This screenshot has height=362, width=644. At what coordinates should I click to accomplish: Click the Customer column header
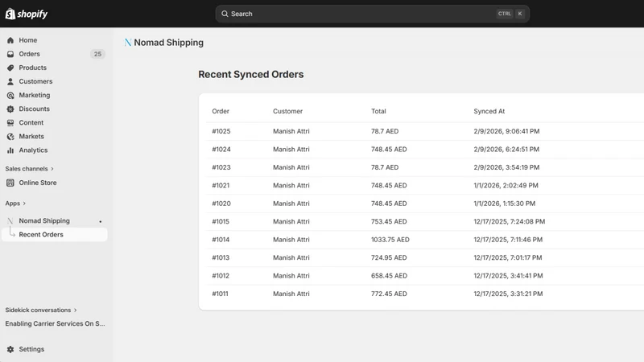(287, 111)
